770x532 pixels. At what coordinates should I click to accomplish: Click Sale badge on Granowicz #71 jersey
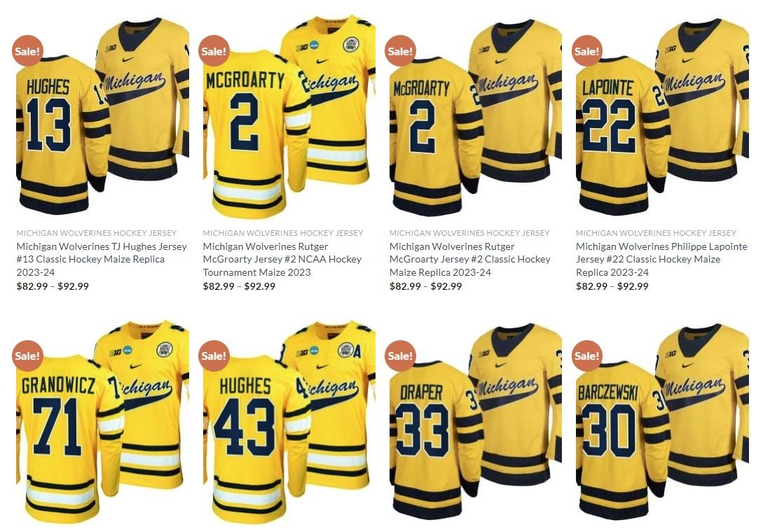27,356
